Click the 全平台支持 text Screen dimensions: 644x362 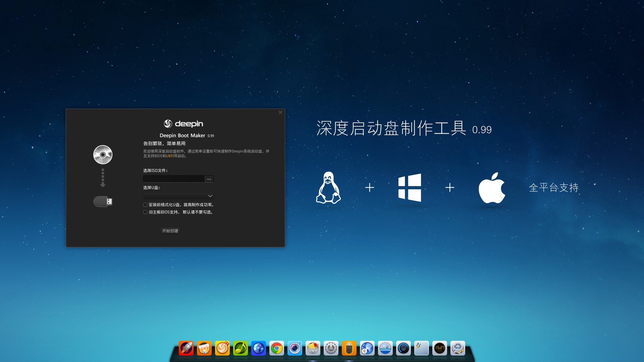554,187
